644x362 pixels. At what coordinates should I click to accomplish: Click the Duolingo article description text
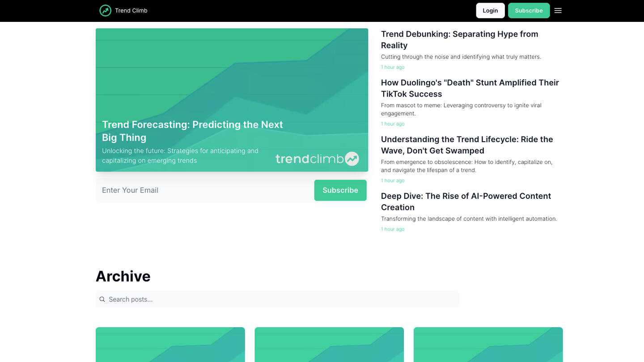pyautogui.click(x=461, y=109)
